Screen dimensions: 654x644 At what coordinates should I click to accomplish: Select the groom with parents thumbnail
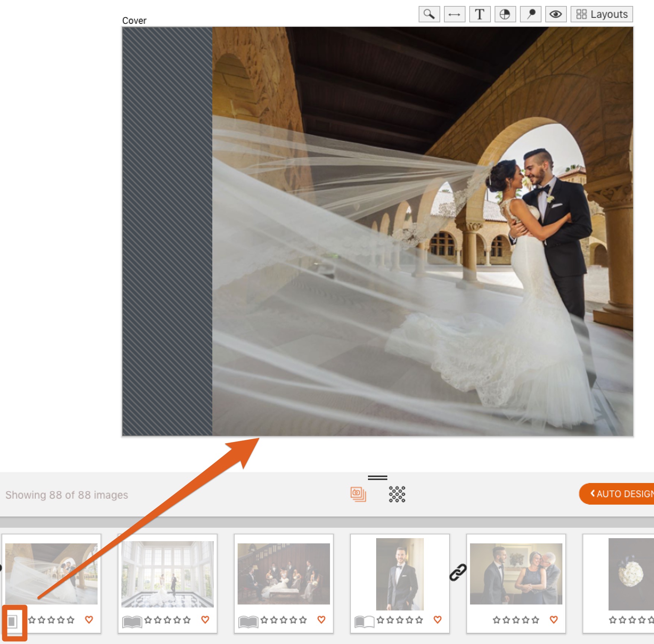[x=516, y=574]
